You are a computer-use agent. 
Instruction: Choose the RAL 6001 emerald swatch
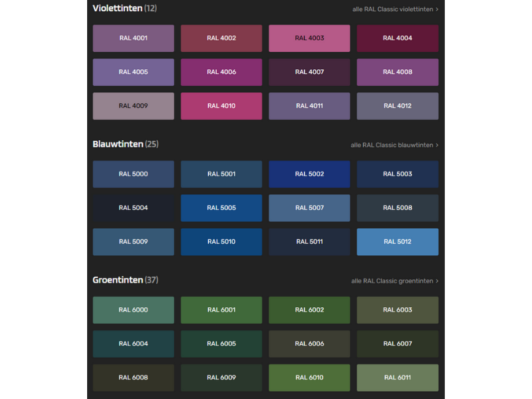coord(221,310)
